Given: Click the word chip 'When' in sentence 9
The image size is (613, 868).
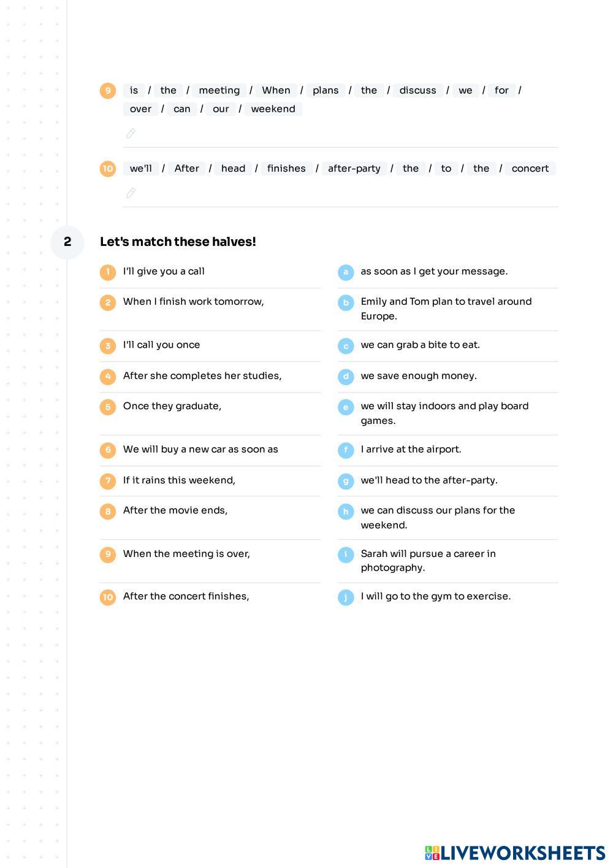Looking at the screenshot, I should point(276,91).
